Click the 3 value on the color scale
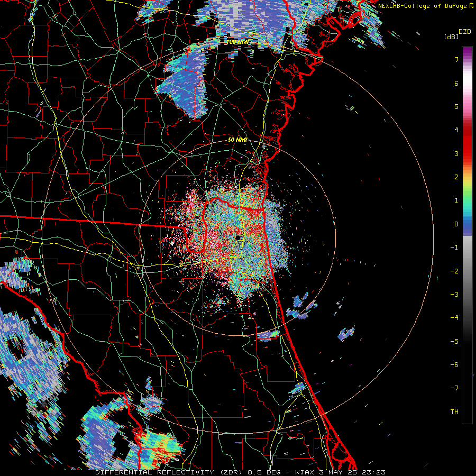 tap(456, 153)
